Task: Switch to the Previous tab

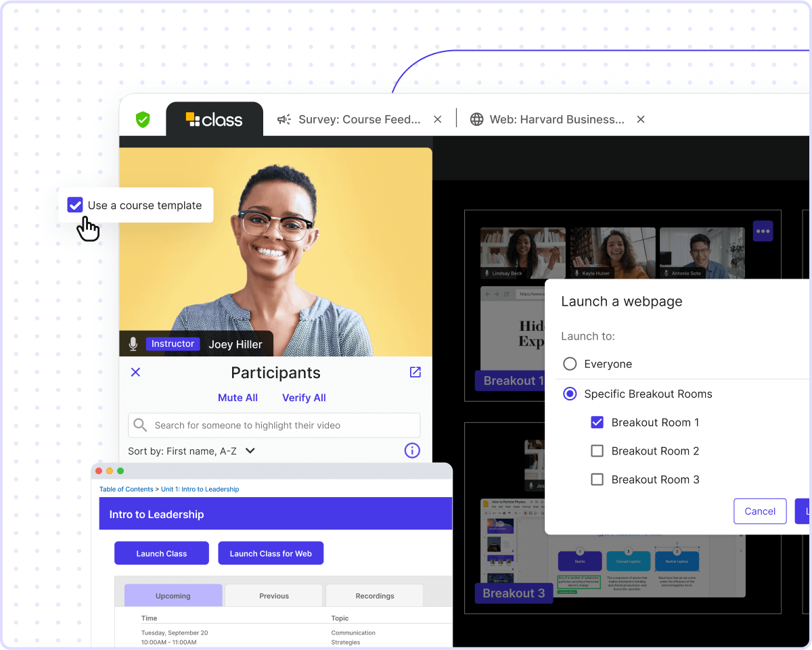Action: click(x=274, y=596)
